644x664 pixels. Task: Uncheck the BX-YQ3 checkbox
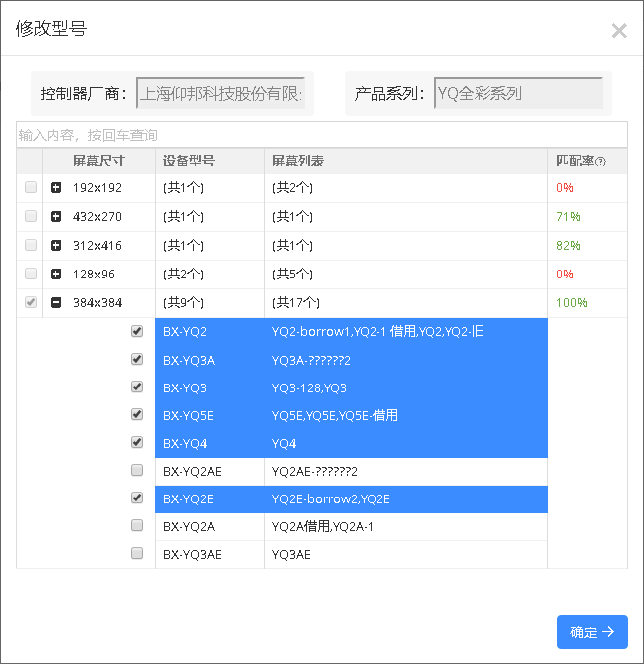point(137,387)
